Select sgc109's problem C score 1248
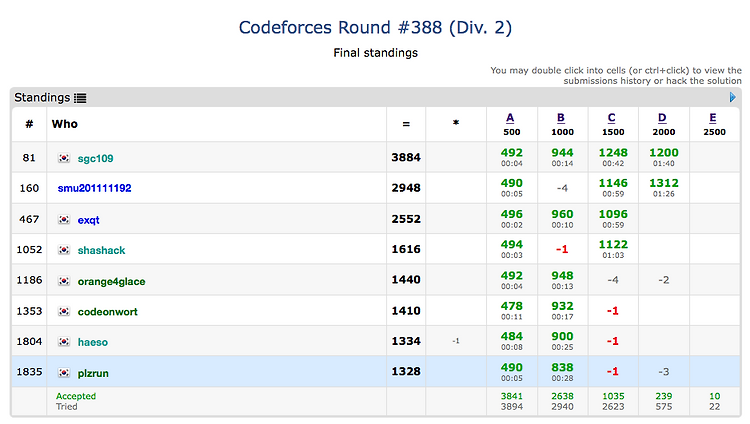The width and height of the screenshot is (750, 424). tap(613, 153)
